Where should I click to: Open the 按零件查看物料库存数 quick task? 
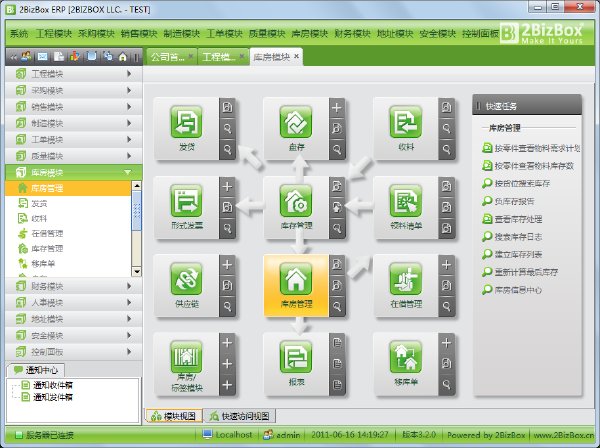click(528, 166)
